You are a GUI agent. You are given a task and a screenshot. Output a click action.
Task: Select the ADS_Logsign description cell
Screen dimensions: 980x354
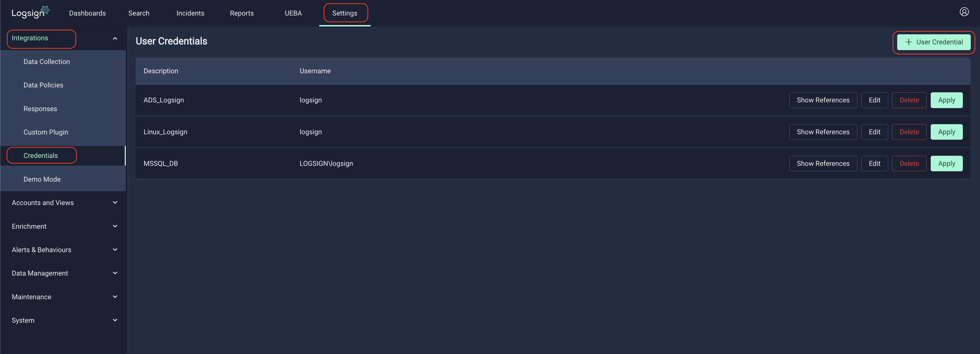[x=164, y=100]
